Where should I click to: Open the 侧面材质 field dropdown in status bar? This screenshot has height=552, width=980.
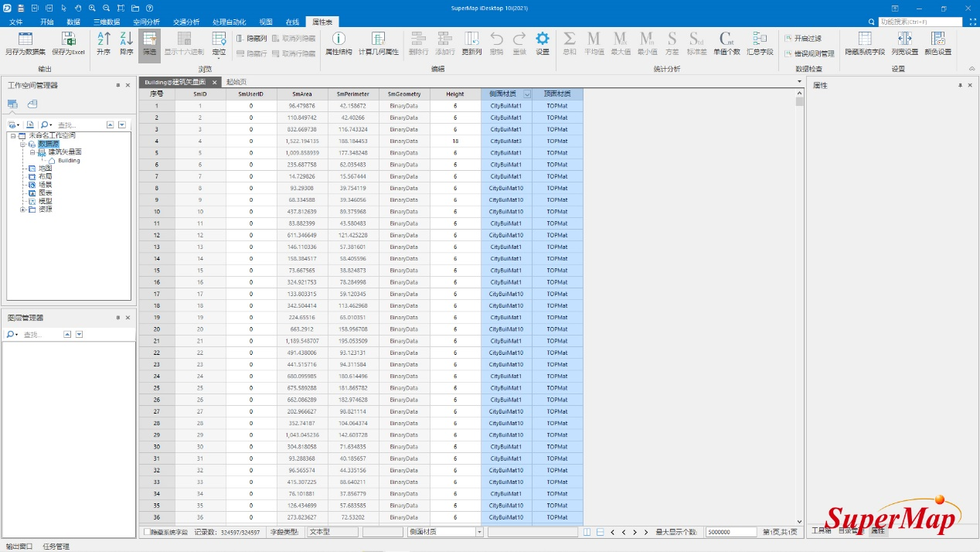pos(479,532)
